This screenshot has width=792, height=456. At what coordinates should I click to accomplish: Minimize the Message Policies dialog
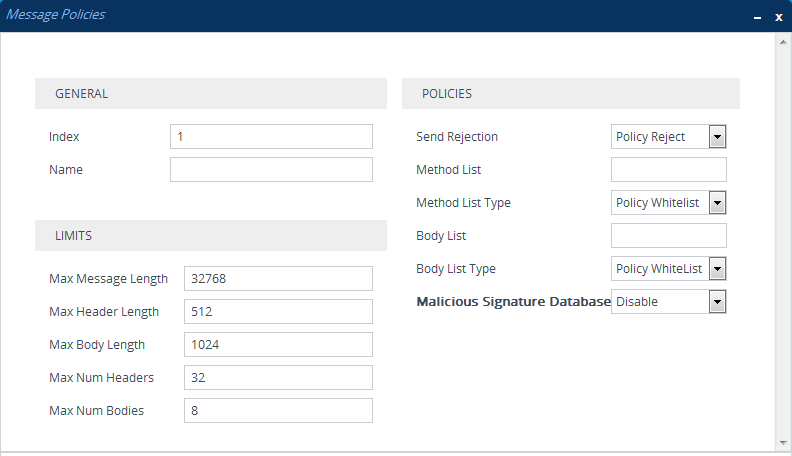click(757, 18)
